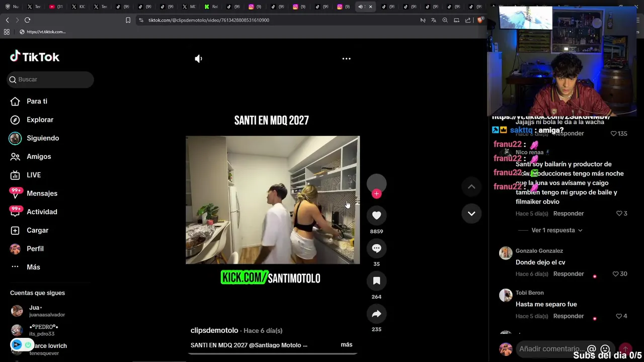
Task: Click the tiktok.com address bar URL
Action: point(209,20)
